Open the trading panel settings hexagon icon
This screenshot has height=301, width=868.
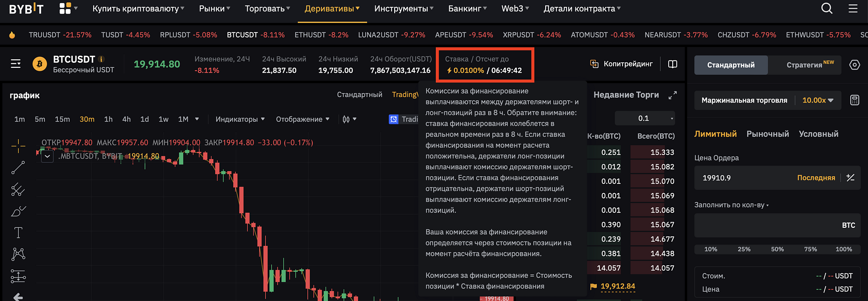(x=854, y=65)
